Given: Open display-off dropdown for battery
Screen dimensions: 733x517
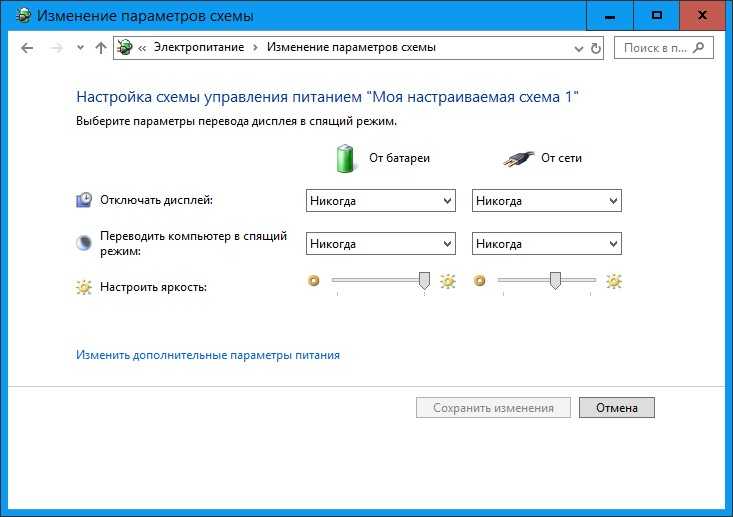Looking at the screenshot, I should coord(381,201).
